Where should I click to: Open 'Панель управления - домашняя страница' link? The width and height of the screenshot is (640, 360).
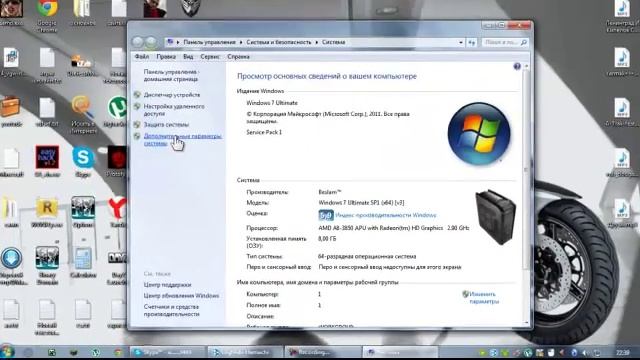click(x=171, y=76)
